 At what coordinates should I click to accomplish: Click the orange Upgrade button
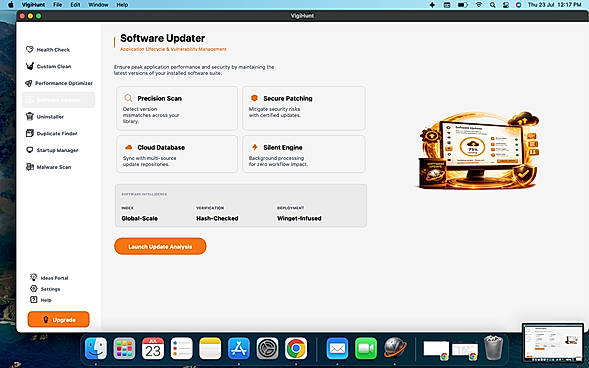[x=59, y=320]
